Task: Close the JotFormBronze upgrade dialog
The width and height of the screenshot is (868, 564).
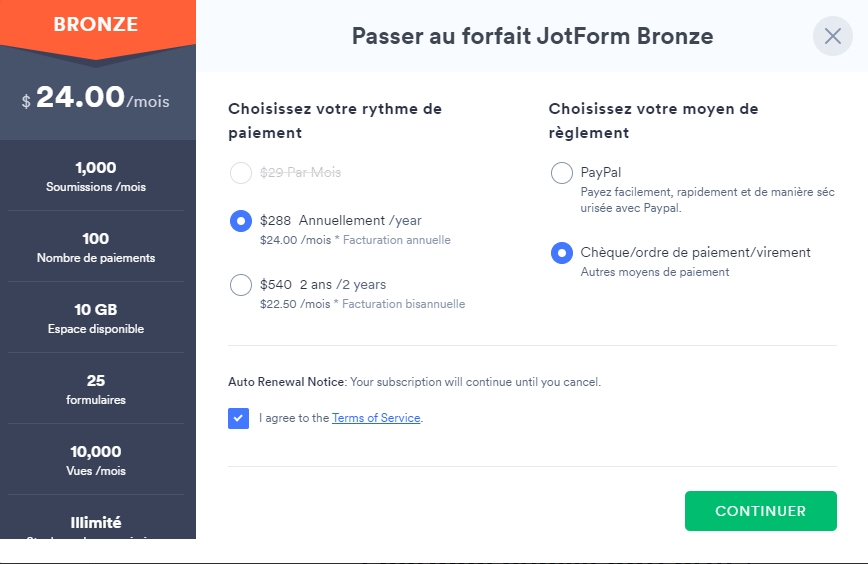Action: (x=833, y=36)
